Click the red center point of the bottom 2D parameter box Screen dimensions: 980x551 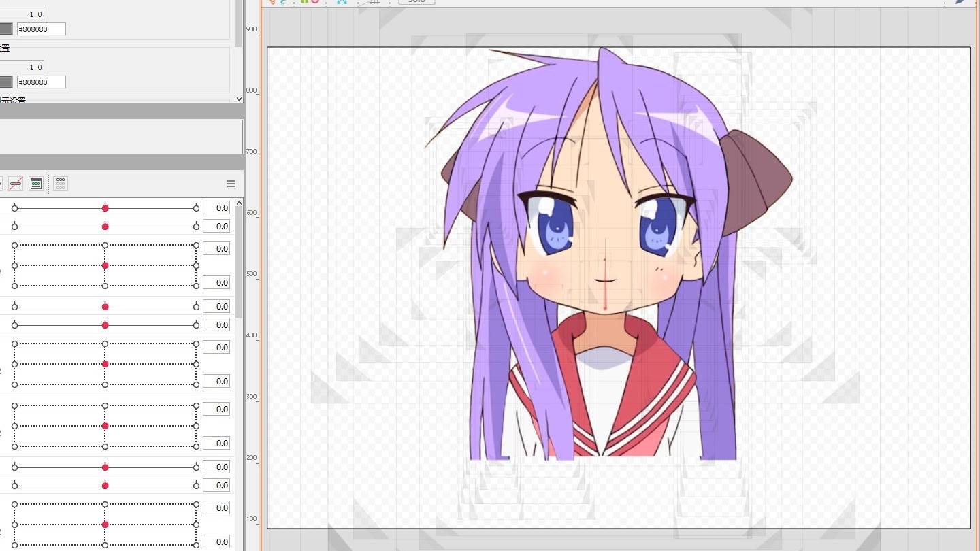point(105,524)
